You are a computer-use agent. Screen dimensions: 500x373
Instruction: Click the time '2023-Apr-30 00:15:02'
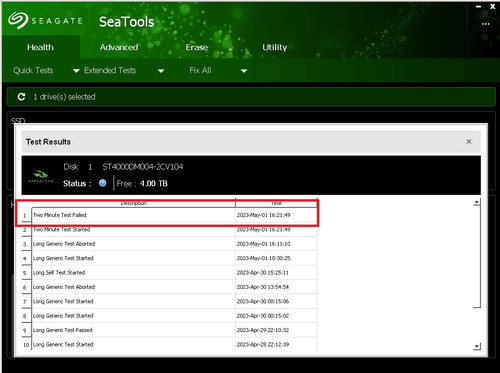pyautogui.click(x=263, y=315)
